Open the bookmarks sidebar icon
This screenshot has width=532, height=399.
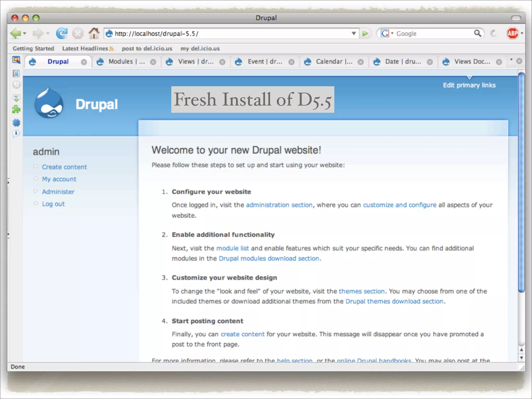[x=16, y=74]
